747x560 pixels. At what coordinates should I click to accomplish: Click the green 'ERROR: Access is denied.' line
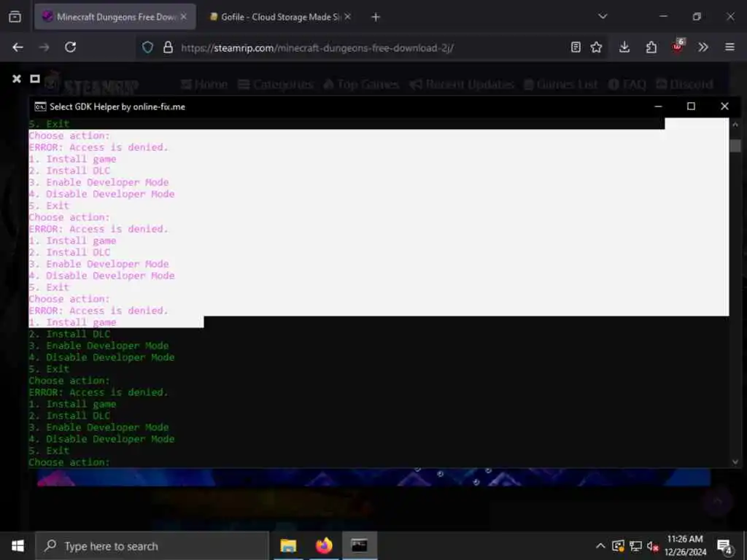click(x=98, y=392)
